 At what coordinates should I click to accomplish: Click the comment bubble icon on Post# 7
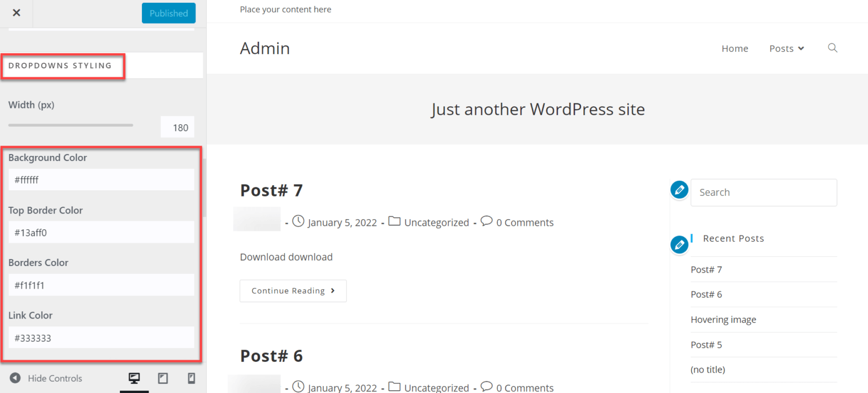(487, 221)
